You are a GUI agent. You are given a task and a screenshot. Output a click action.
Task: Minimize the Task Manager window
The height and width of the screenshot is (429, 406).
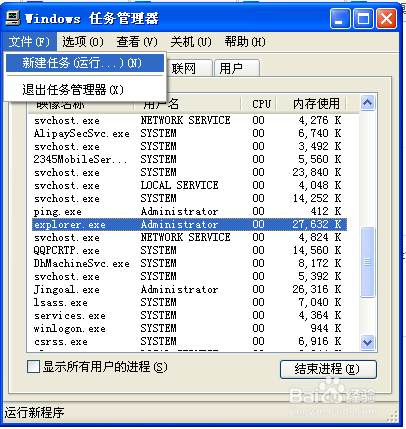point(340,18)
